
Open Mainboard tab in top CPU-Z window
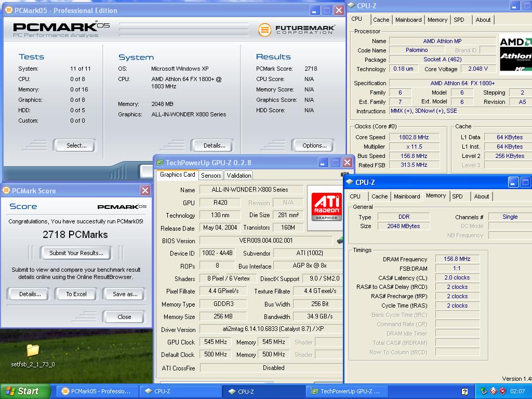(408, 20)
